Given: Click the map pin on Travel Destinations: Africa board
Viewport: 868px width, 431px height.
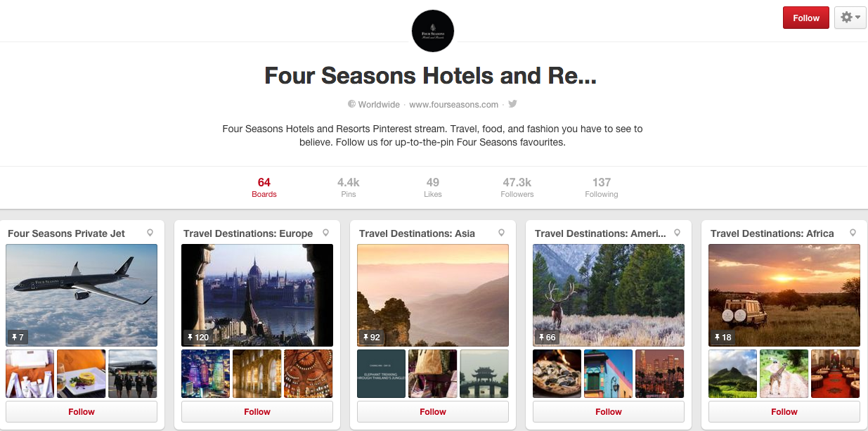Looking at the screenshot, I should 853,233.
